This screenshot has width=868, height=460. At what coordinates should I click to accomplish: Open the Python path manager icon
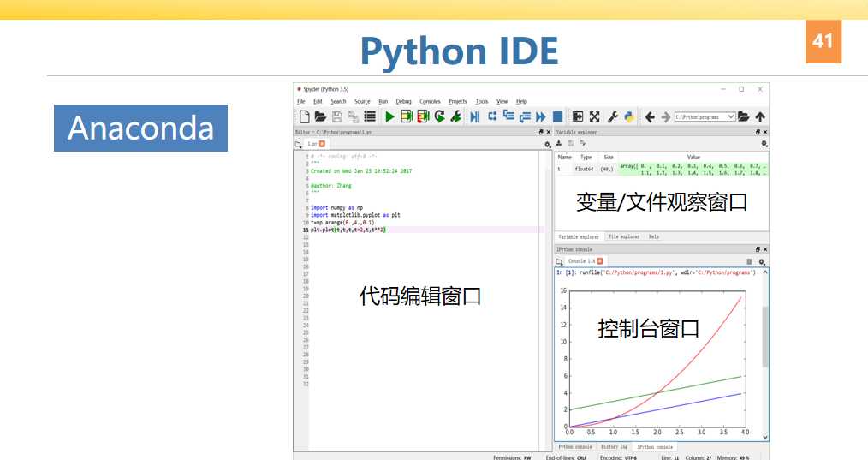point(628,116)
